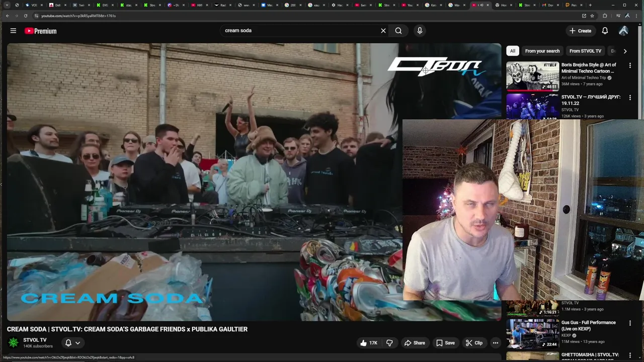This screenshot has width=644, height=362.
Task: Switch to the Gmail 'Don' tab
Action: coord(550,5)
